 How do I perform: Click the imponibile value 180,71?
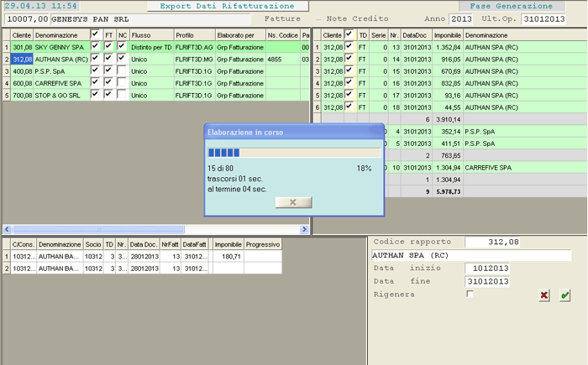(228, 256)
